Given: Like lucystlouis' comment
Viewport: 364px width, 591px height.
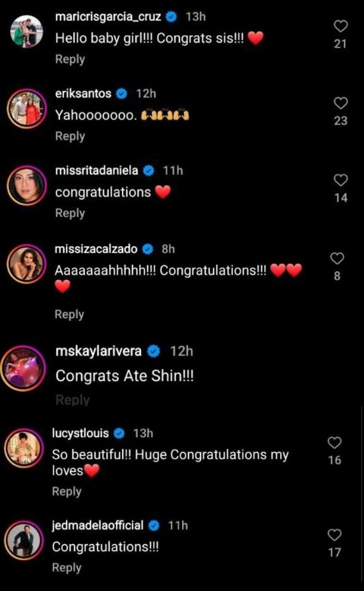Looking at the screenshot, I should [334, 443].
